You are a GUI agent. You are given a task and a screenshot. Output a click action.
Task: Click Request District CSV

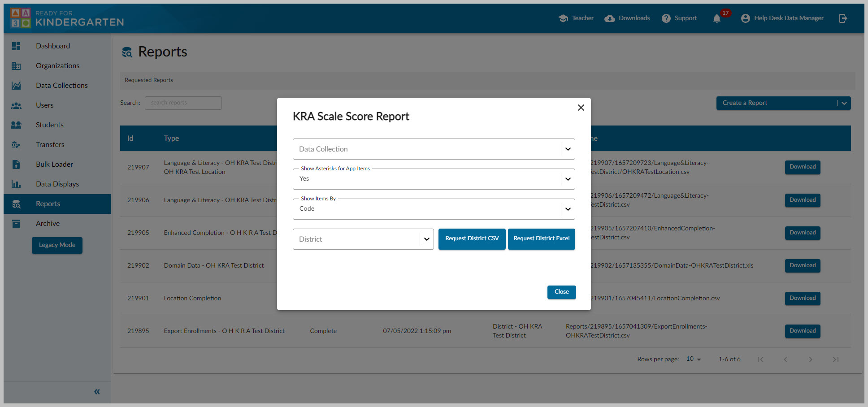coord(472,239)
